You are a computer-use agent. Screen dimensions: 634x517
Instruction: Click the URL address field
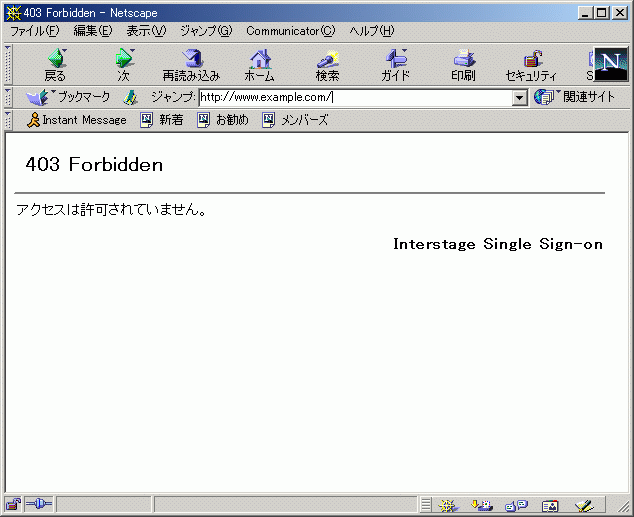click(x=355, y=97)
